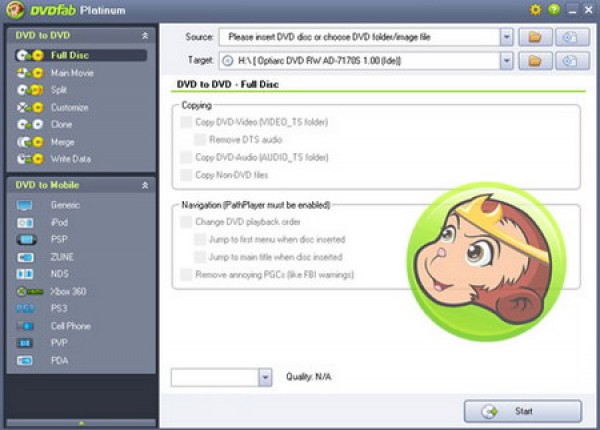Click the PS3 device icon
The image size is (600, 430).
pyautogui.click(x=25, y=308)
